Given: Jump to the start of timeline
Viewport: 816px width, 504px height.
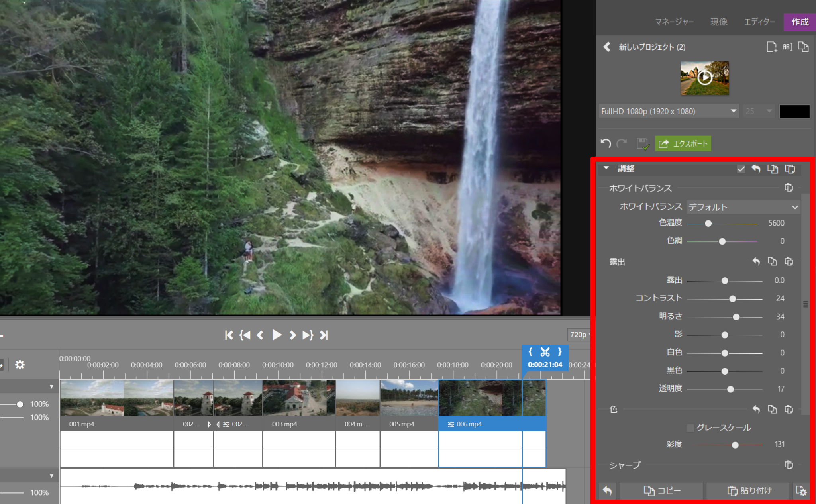Looking at the screenshot, I should (x=229, y=335).
